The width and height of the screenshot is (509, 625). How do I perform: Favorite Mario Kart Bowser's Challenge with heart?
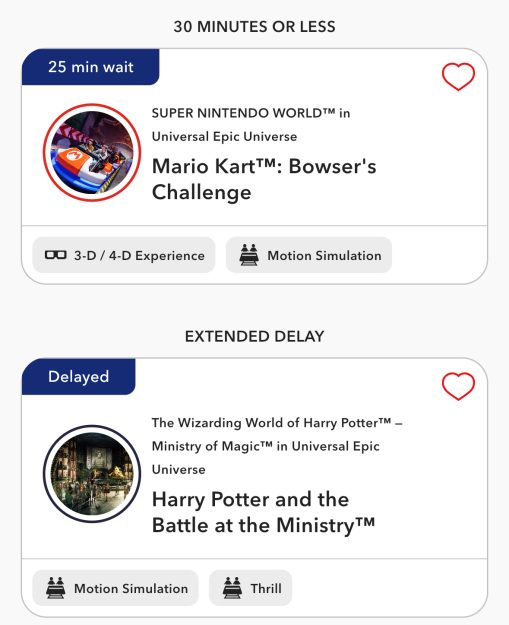(458, 77)
